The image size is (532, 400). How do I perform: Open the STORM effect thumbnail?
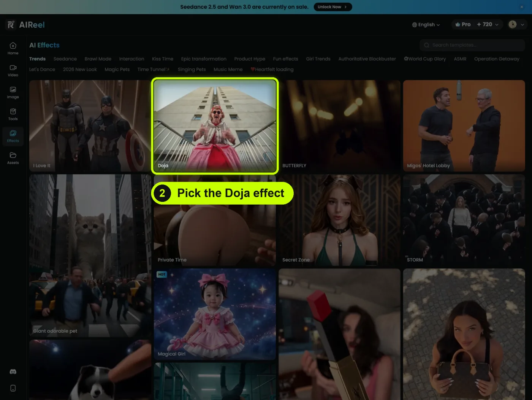tap(464, 220)
